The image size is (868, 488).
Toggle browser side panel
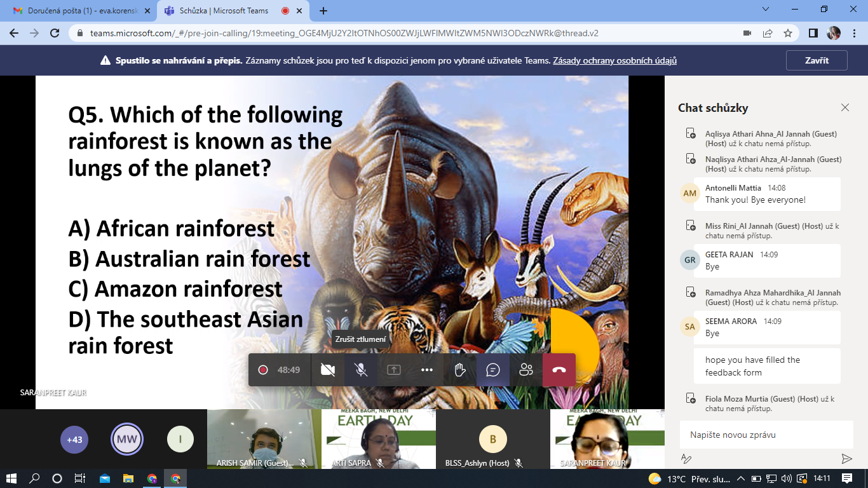[813, 33]
